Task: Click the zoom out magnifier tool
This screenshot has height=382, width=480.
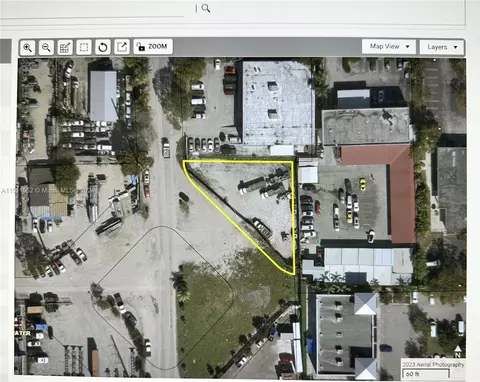Action: click(46, 47)
